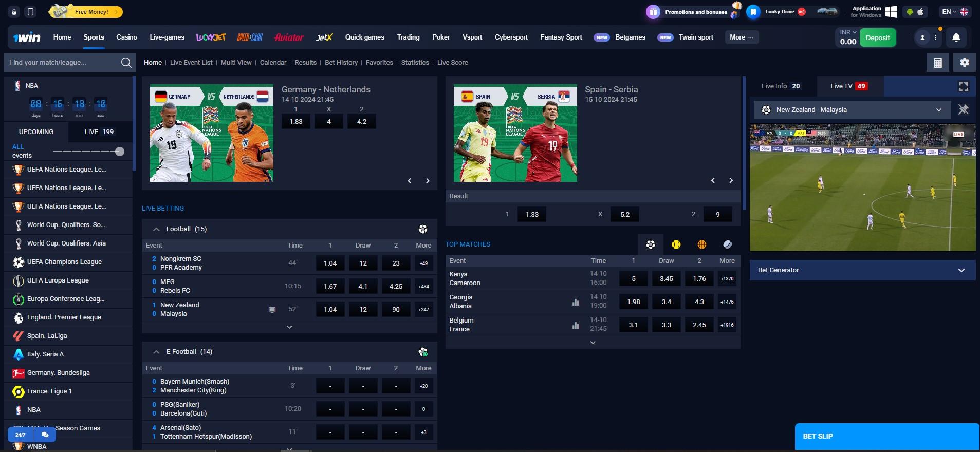The height and width of the screenshot is (452, 980).
Task: Collapse the E-Football (14) section
Action: 156,352
